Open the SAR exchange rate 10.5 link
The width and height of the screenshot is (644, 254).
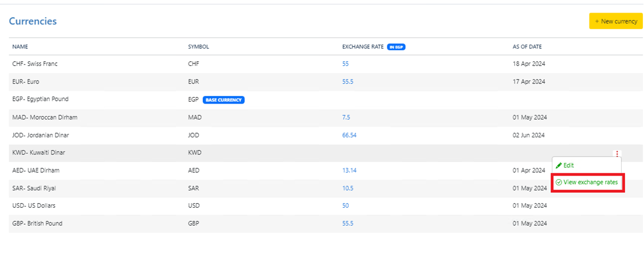[x=348, y=188]
